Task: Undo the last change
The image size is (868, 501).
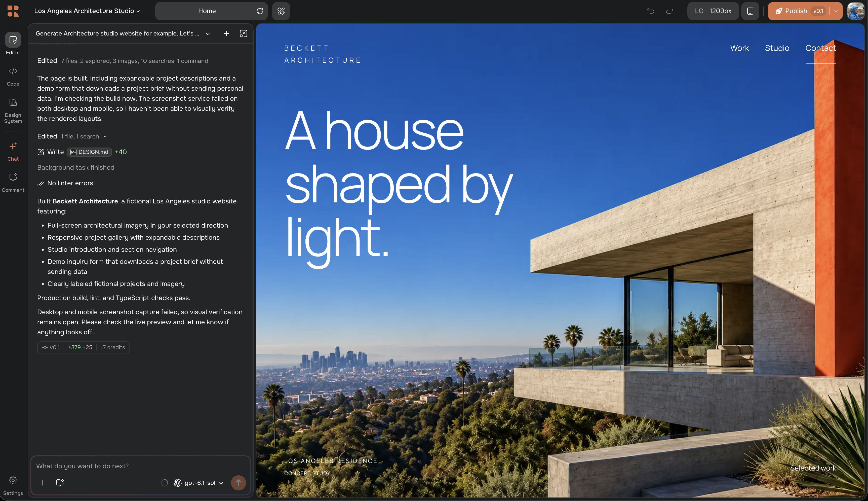Action: 650,11
